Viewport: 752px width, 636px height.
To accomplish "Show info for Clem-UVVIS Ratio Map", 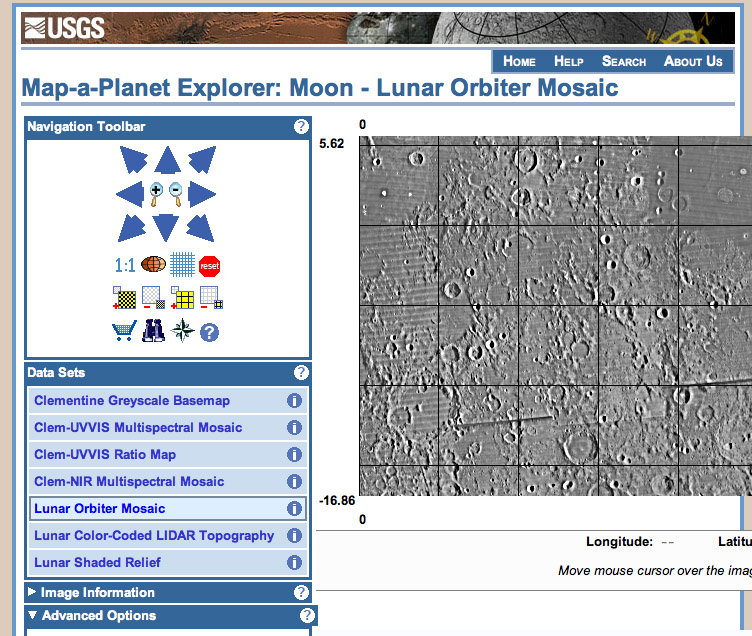I will point(295,455).
